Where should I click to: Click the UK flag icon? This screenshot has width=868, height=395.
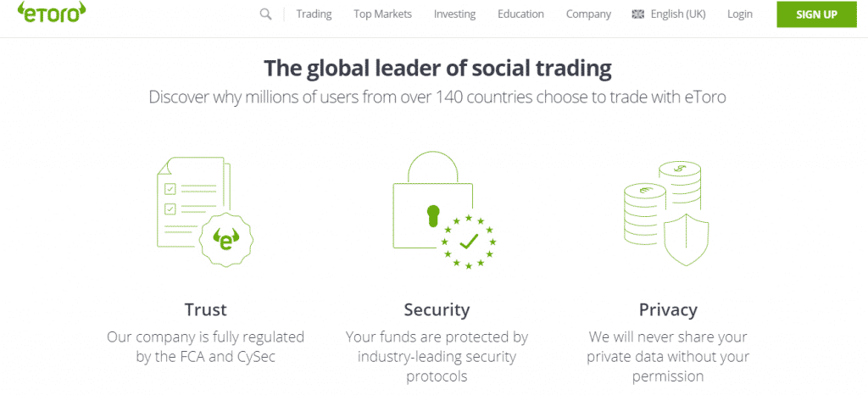coord(638,14)
